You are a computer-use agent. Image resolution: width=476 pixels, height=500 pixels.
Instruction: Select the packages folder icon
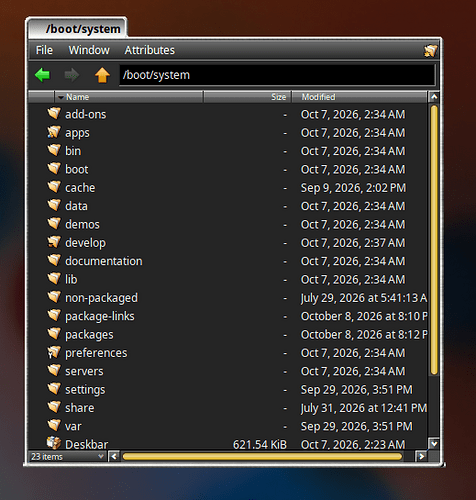tap(54, 334)
